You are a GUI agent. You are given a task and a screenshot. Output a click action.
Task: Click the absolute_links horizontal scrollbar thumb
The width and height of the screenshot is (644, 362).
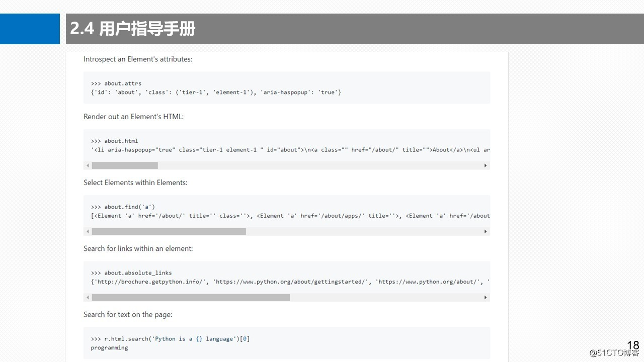pyautogui.click(x=191, y=297)
